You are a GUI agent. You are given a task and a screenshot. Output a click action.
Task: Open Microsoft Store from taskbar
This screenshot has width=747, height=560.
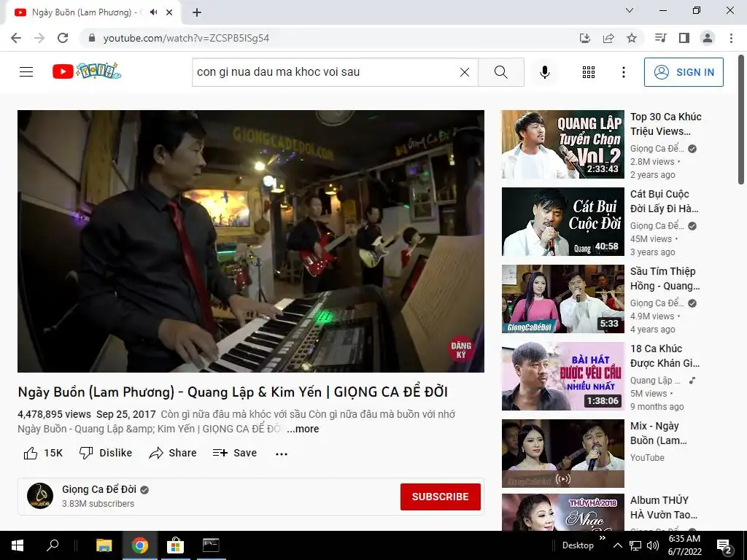(x=175, y=545)
